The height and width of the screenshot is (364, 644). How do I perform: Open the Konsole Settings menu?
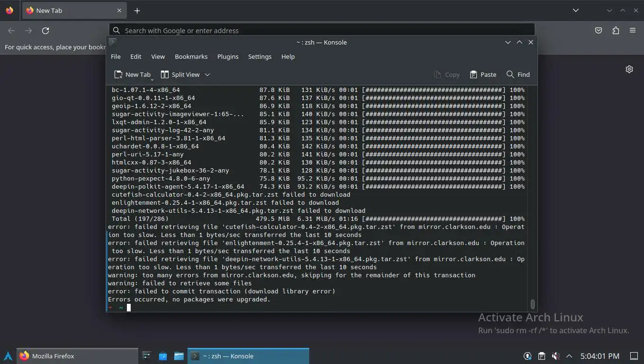pos(260,56)
